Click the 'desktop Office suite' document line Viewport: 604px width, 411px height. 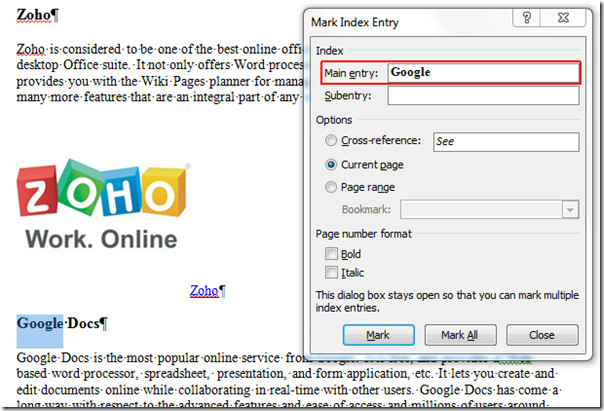coord(160,65)
